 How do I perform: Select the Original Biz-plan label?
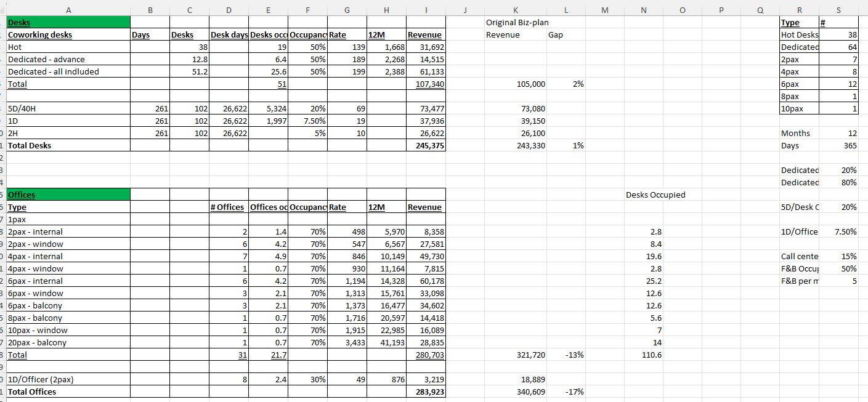[517, 22]
